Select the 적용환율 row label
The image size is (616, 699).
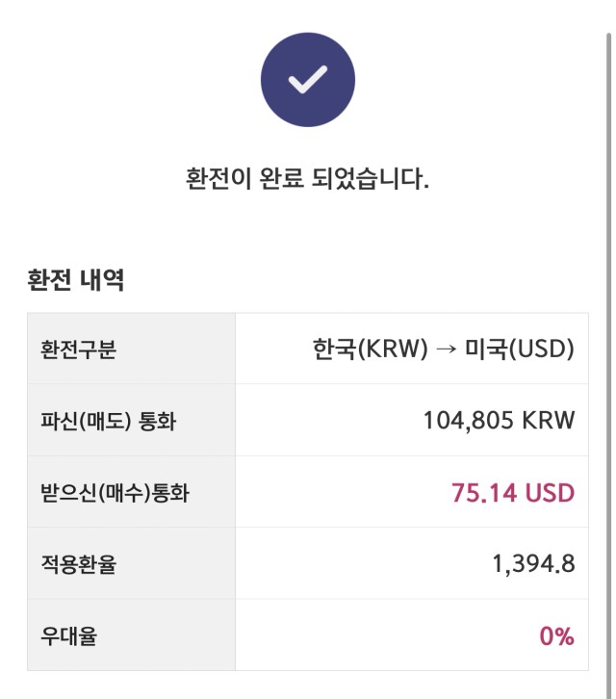pos(79,564)
